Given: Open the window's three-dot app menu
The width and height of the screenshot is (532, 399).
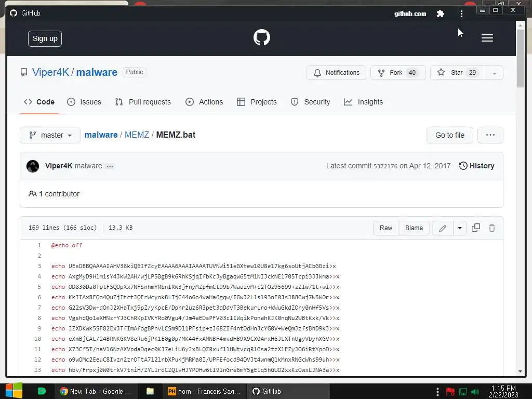Looking at the screenshot, I should coord(461,14).
